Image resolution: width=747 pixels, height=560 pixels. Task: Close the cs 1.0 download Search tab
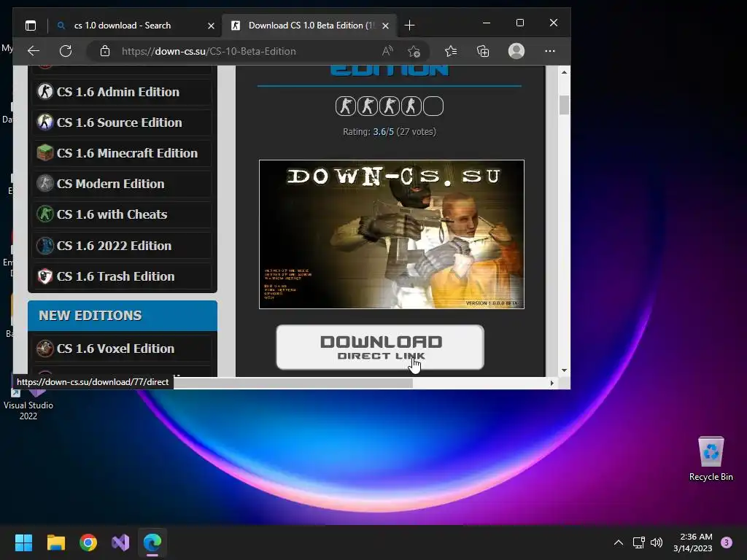click(x=211, y=26)
